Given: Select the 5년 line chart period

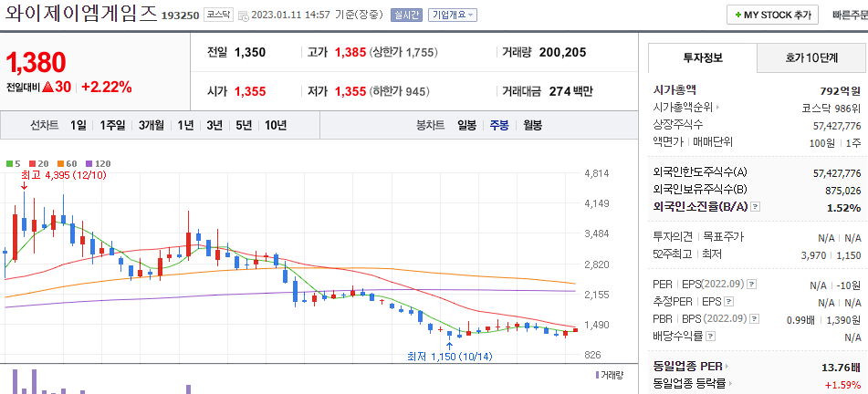Looking at the screenshot, I should click(244, 125).
